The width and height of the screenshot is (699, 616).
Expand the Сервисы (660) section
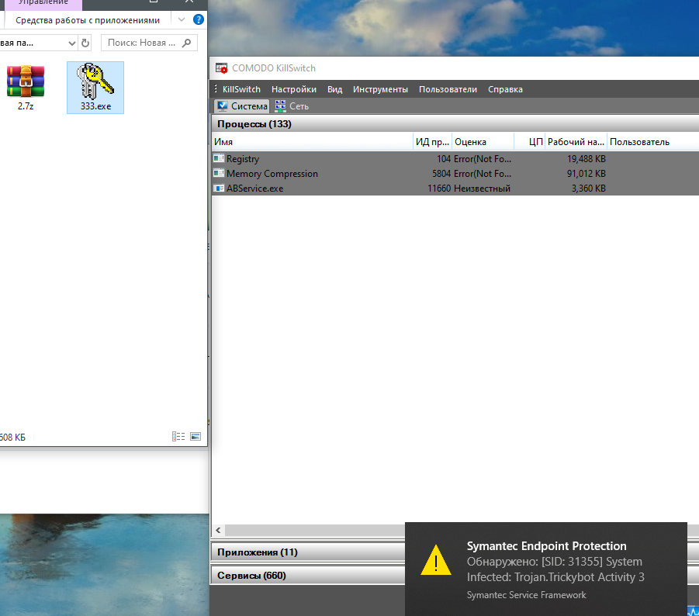point(307,576)
